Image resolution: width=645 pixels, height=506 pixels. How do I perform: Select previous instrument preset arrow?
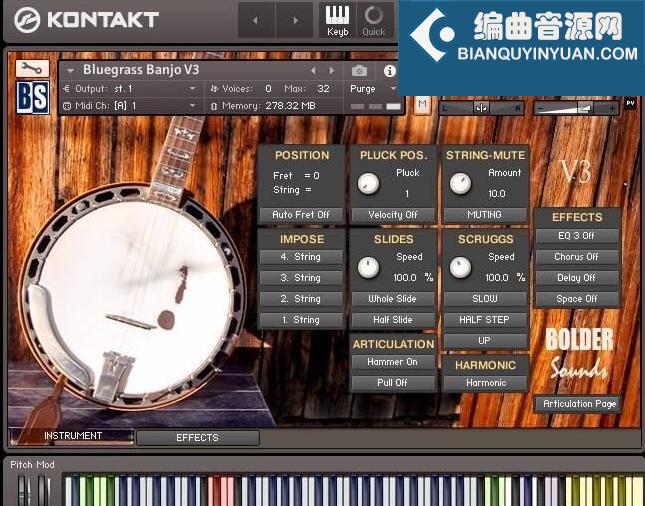[x=313, y=70]
